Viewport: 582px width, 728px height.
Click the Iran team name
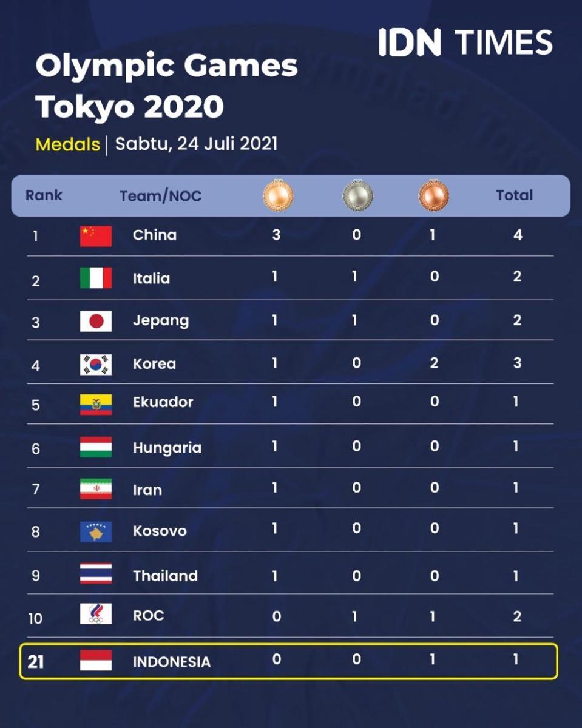click(147, 490)
